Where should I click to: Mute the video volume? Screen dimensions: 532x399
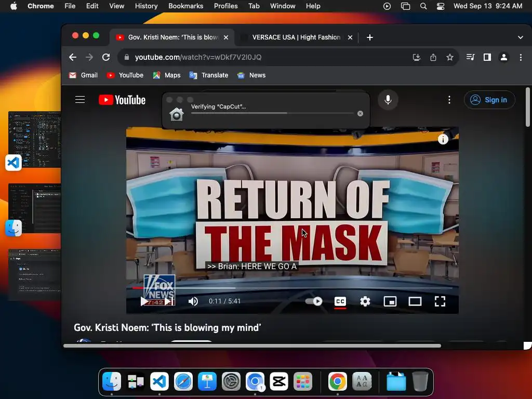(x=193, y=301)
